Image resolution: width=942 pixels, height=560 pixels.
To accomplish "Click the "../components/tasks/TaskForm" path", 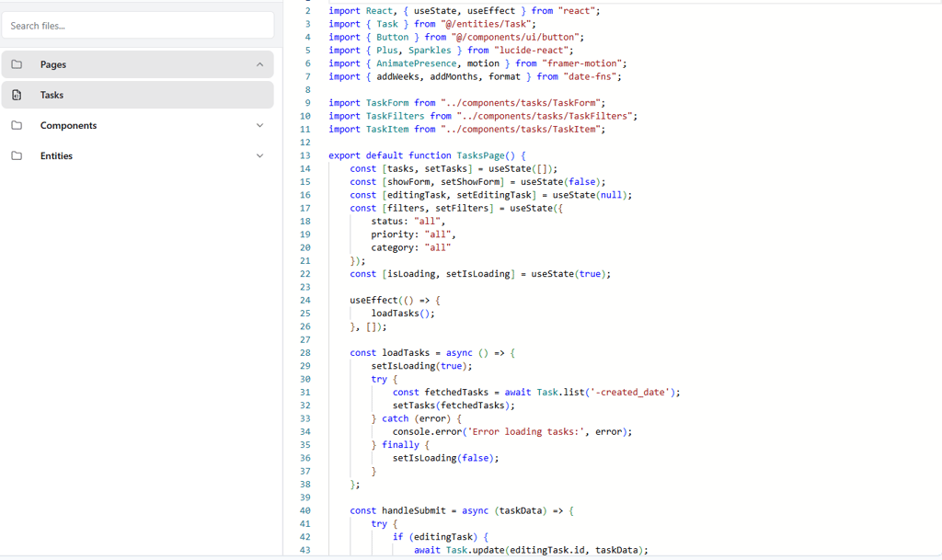I will (521, 103).
